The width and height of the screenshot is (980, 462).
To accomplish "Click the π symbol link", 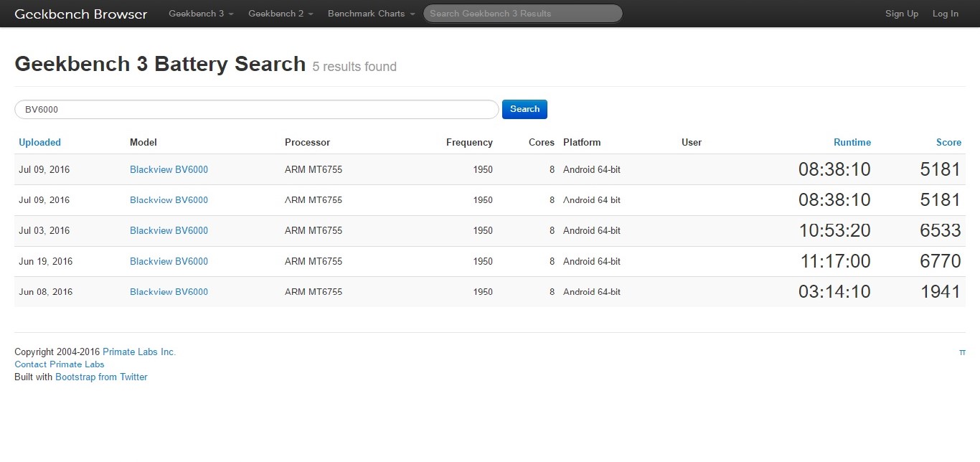I will [x=962, y=352].
